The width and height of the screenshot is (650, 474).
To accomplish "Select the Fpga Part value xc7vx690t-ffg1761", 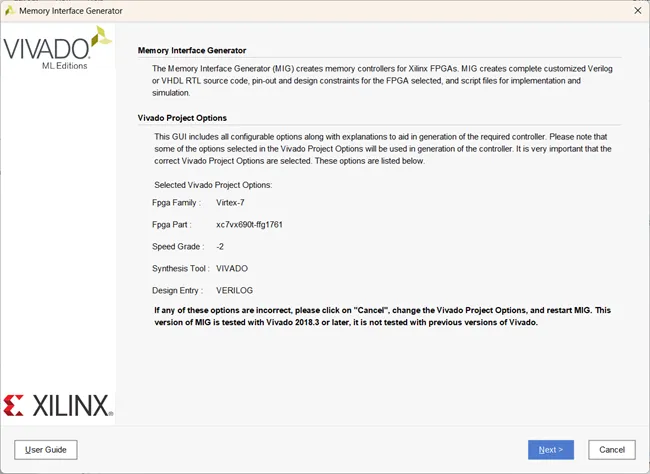I will pos(249,224).
